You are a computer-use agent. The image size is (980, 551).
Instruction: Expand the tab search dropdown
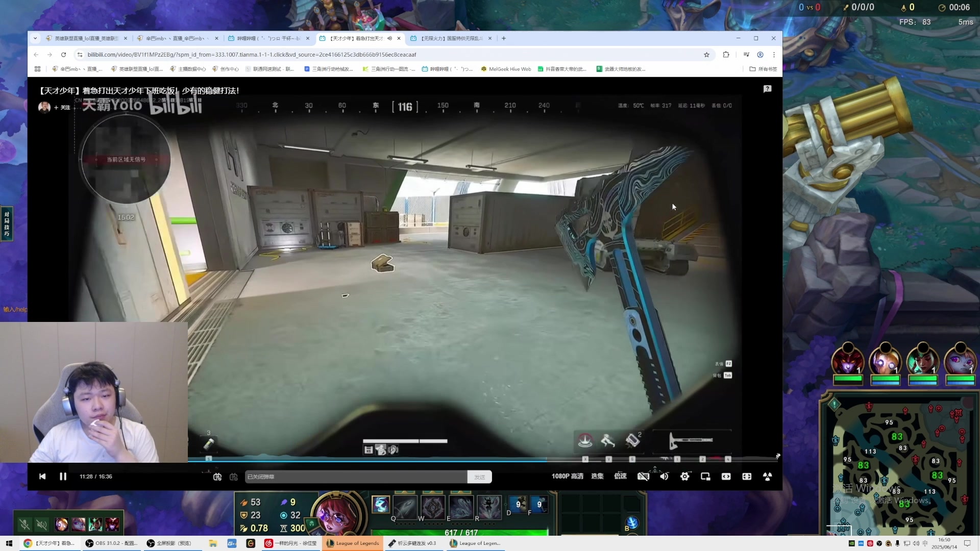pos(35,38)
